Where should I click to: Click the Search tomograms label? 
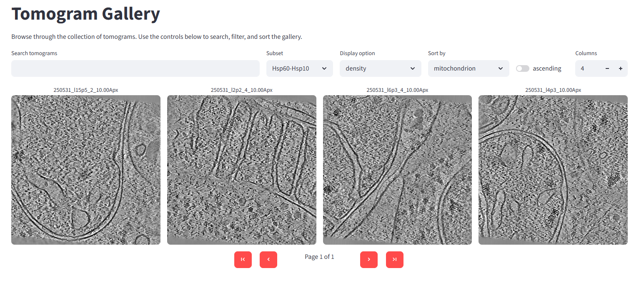click(x=34, y=53)
